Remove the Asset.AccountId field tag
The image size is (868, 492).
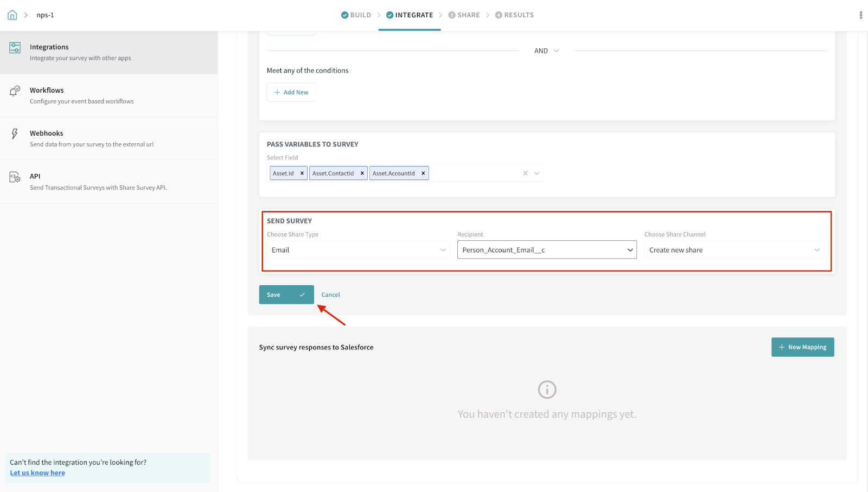point(423,174)
